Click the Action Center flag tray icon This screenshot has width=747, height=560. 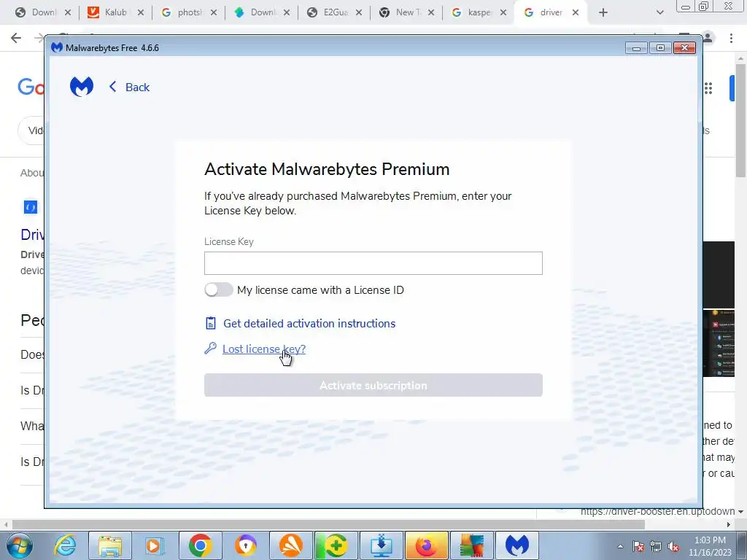pos(638,546)
